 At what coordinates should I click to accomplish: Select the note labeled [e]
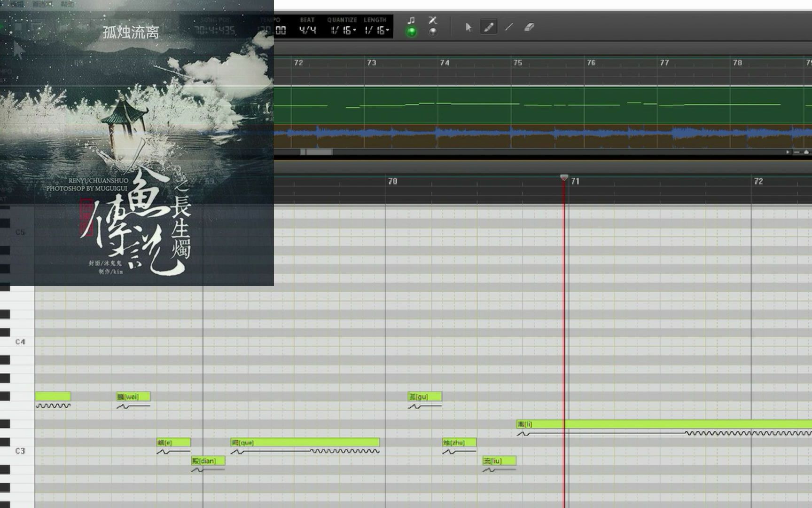(x=173, y=442)
